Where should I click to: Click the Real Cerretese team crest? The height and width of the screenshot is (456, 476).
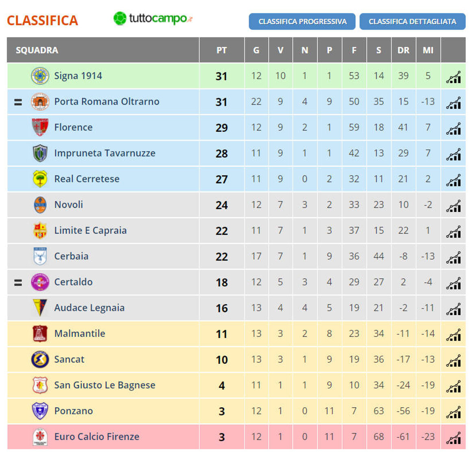40,179
